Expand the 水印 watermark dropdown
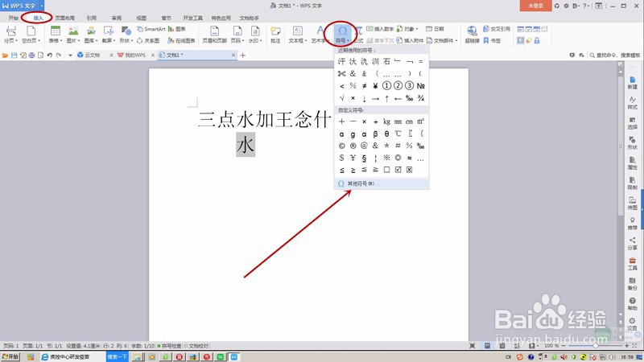 [255, 41]
